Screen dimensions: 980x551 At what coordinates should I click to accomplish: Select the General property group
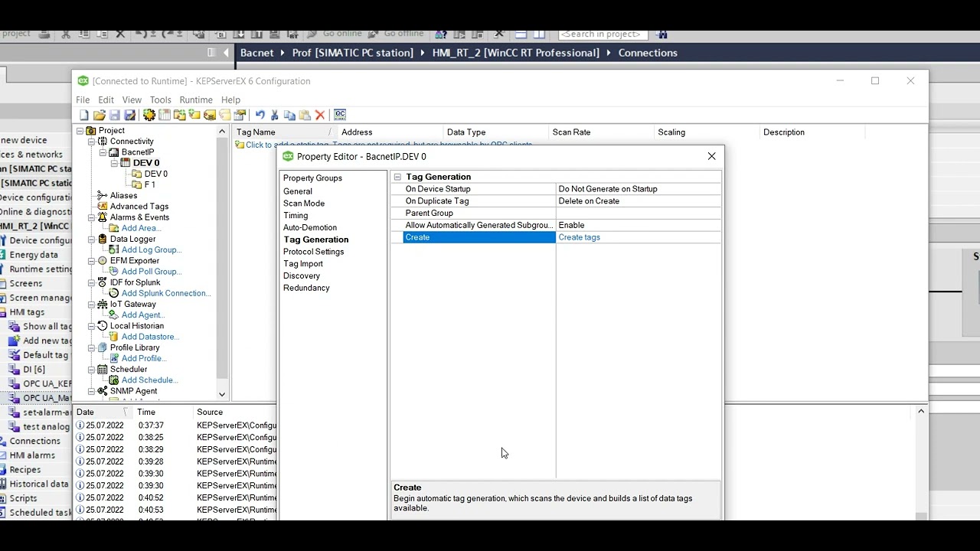coord(298,191)
